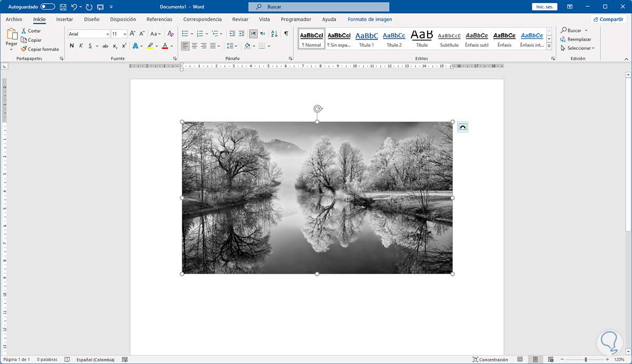Click the Inic. ses. sign-in button

pos(545,7)
